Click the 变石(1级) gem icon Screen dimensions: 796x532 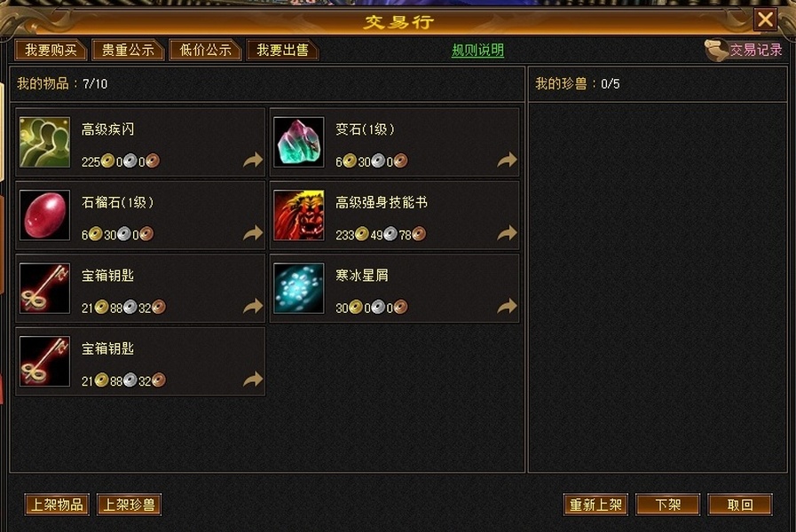click(x=298, y=142)
